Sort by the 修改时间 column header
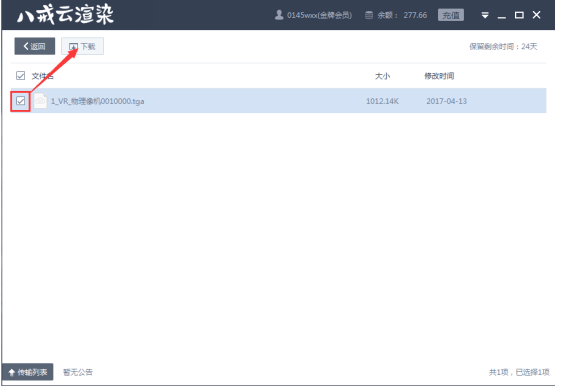 coord(439,76)
